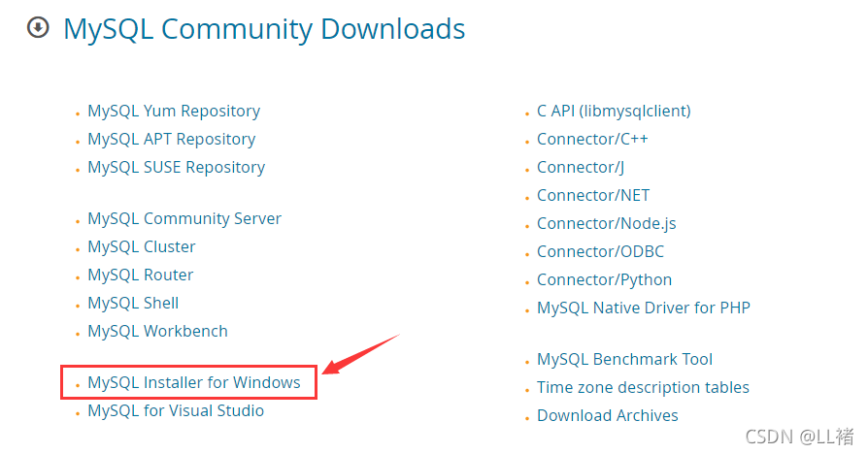Viewport: 868px width, 454px height.
Task: Open Time zone description tables link
Action: pos(643,388)
